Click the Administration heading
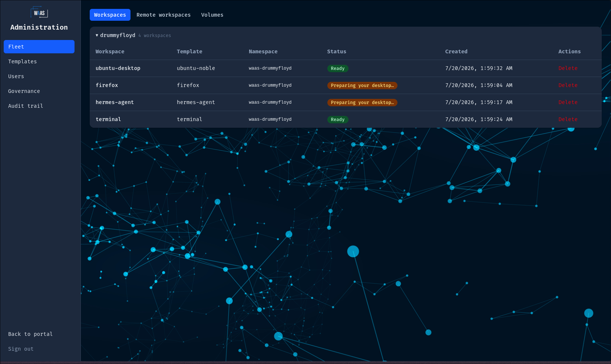The height and width of the screenshot is (364, 611). pyautogui.click(x=39, y=27)
